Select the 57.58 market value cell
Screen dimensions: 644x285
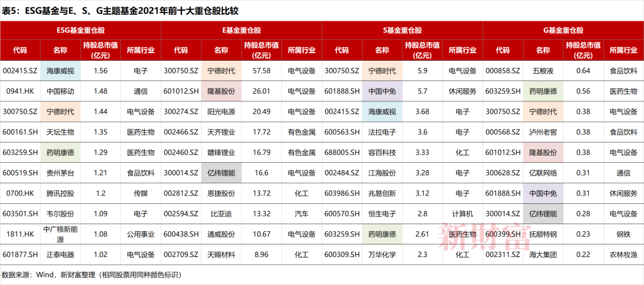(x=261, y=71)
